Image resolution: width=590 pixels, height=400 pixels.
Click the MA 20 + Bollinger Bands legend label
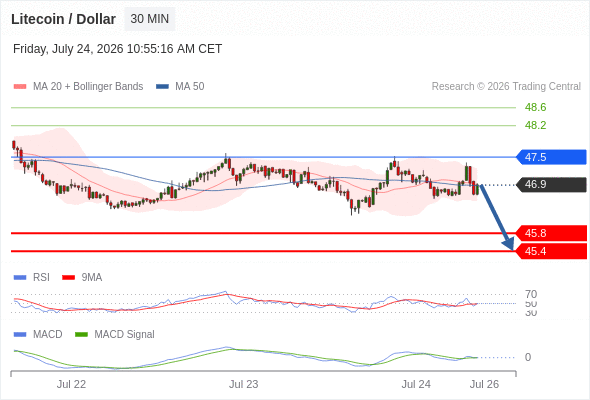pyautogui.click(x=88, y=87)
